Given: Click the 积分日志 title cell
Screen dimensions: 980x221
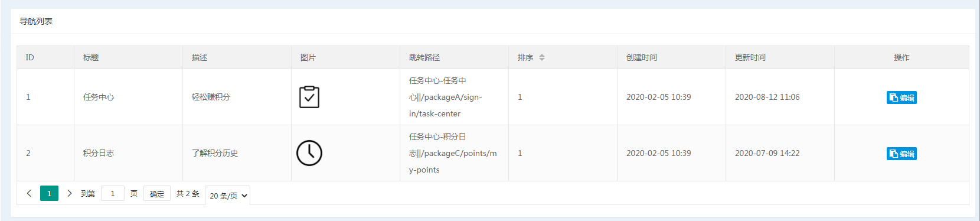Looking at the screenshot, I should click(x=99, y=153).
